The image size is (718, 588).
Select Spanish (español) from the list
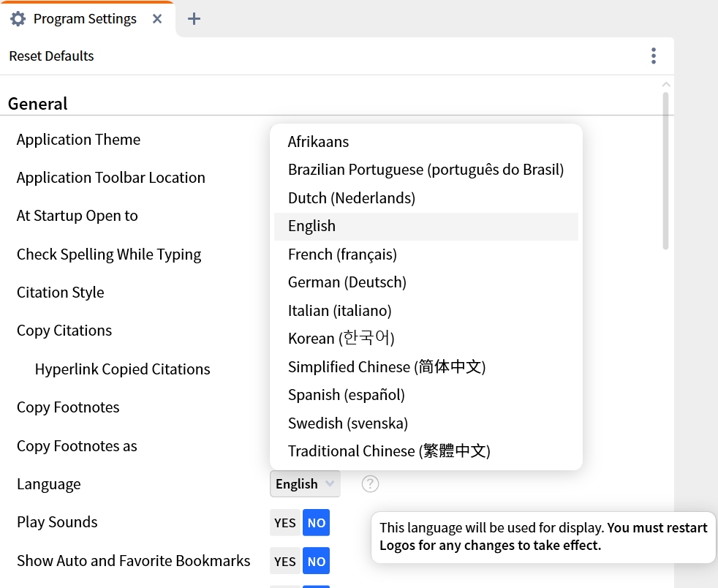coord(426,395)
